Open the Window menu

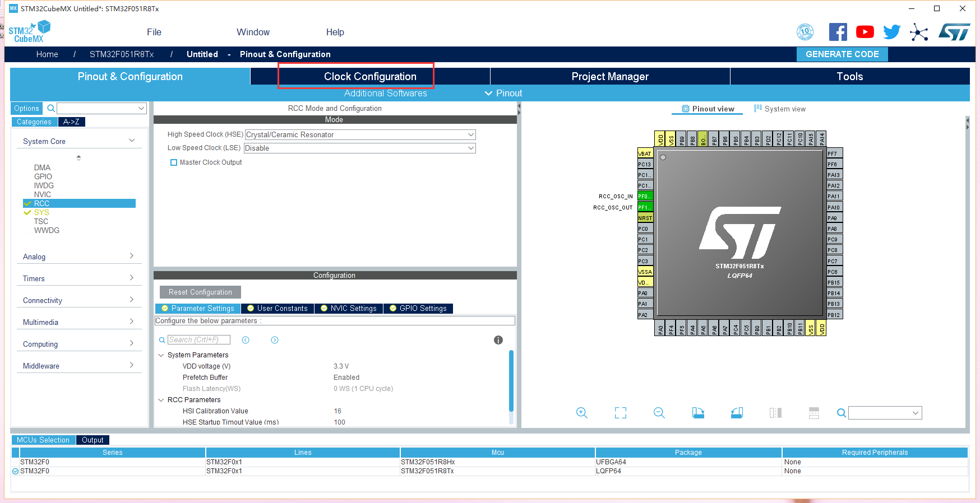pyautogui.click(x=253, y=32)
